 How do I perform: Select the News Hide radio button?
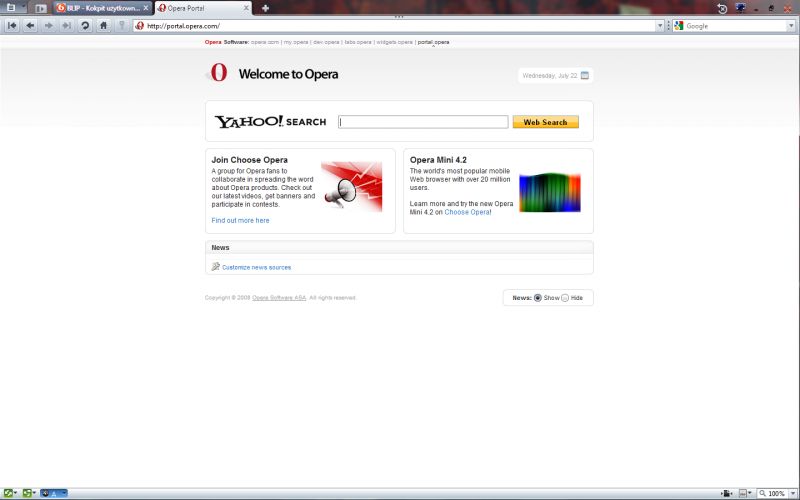point(565,297)
